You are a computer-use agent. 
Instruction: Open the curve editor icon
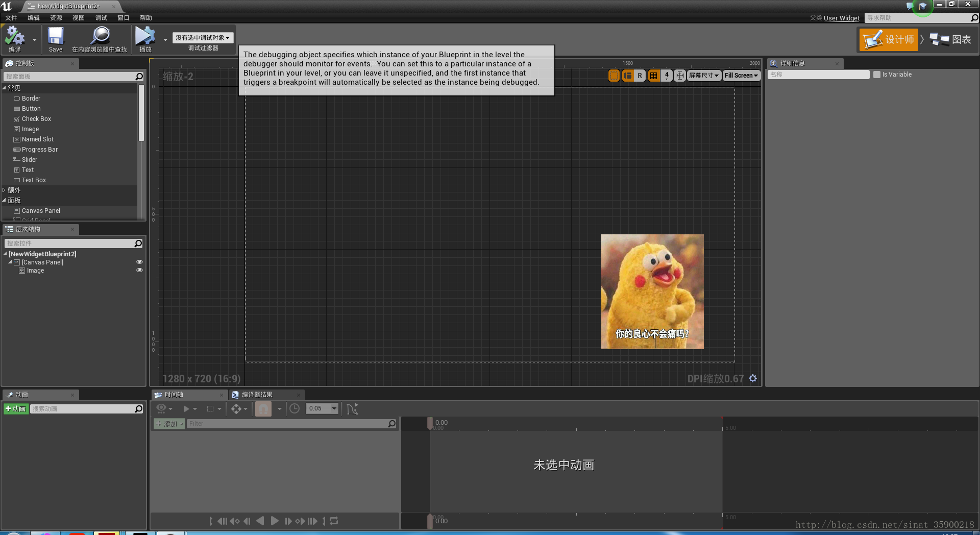[352, 408]
